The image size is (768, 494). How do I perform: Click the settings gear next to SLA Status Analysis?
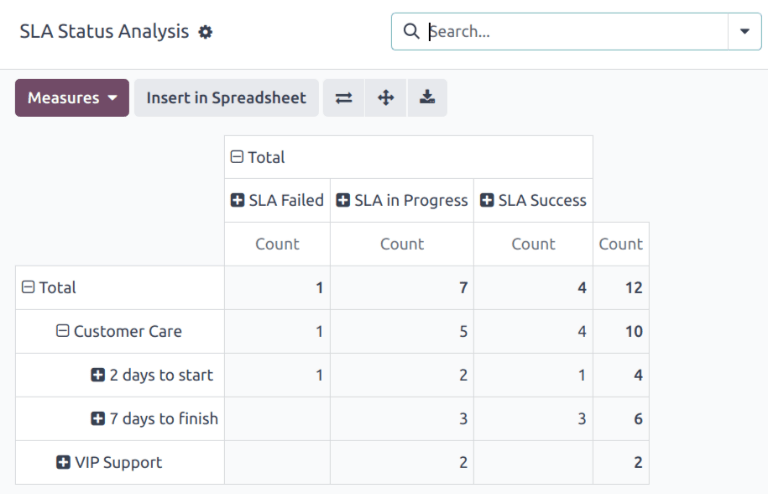pyautogui.click(x=206, y=32)
